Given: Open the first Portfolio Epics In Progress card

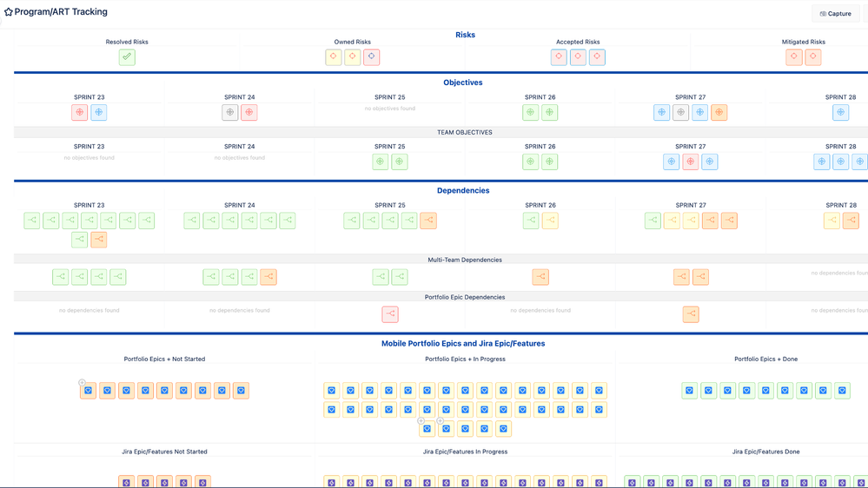Looking at the screenshot, I should coord(332,391).
